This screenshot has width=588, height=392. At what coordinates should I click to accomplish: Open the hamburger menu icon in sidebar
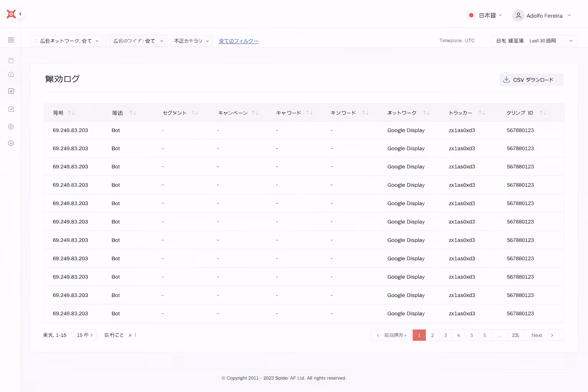[11, 40]
